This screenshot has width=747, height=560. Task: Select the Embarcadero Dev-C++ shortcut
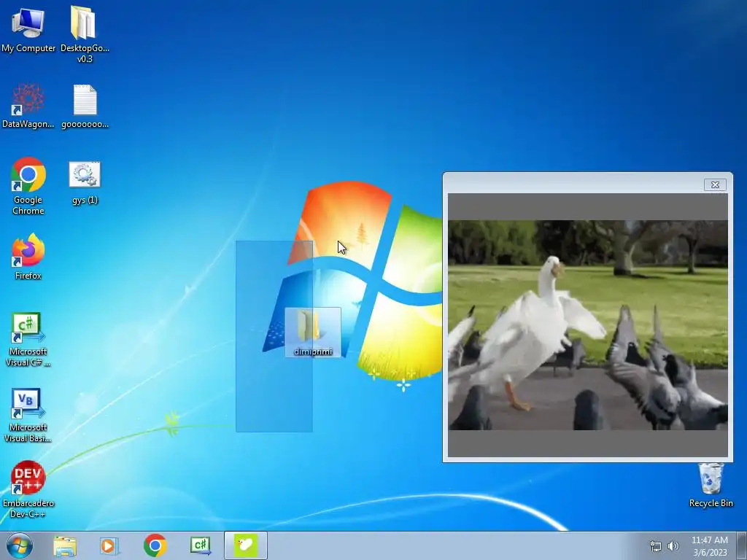coord(28,489)
